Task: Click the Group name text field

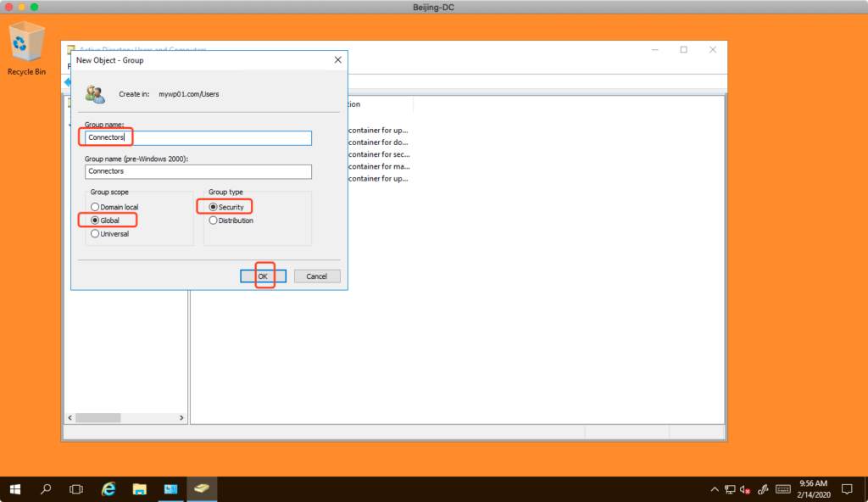Action: tap(198, 138)
